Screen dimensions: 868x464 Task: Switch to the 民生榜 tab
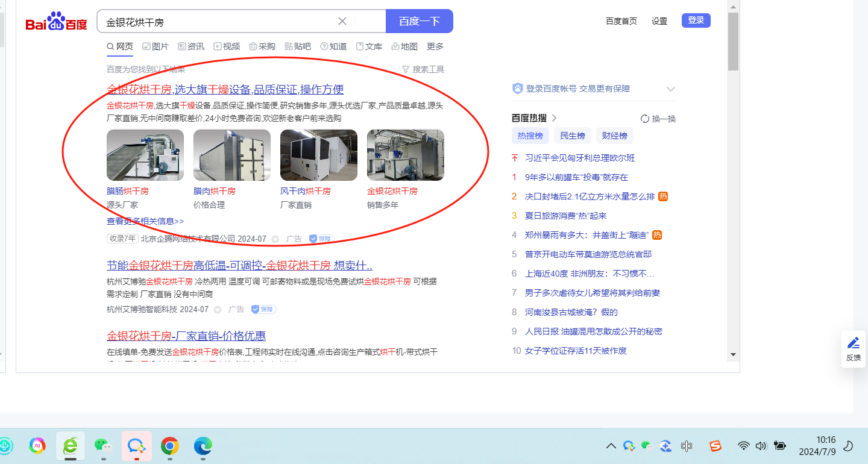click(573, 136)
